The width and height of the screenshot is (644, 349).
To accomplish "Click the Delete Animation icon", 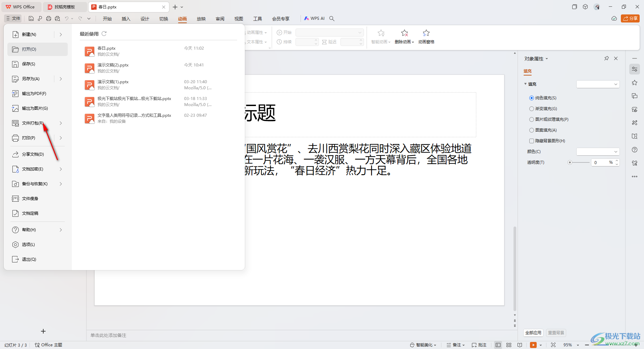I will 405,33.
